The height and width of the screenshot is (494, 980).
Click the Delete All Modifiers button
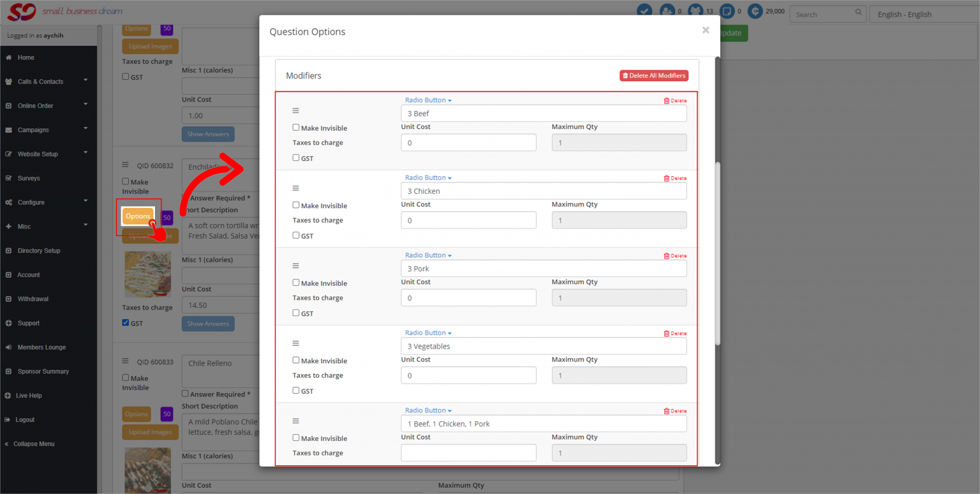(x=653, y=75)
